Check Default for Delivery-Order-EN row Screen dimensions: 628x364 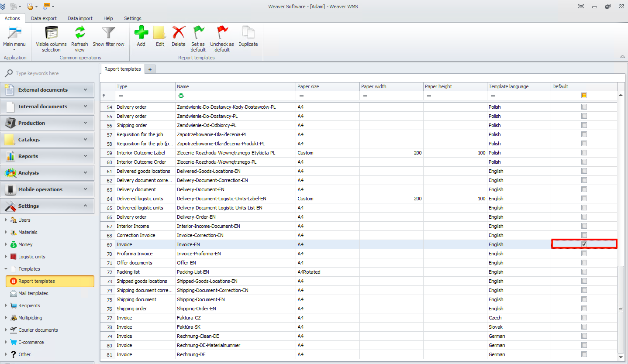coord(584,217)
